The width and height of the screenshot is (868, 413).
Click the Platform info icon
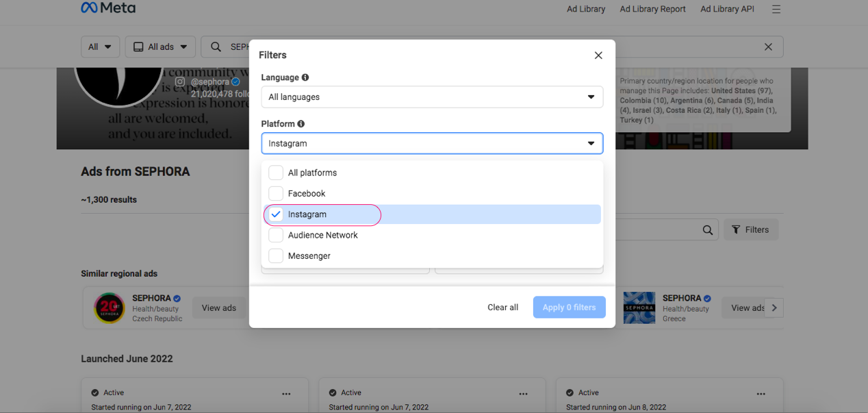point(301,124)
